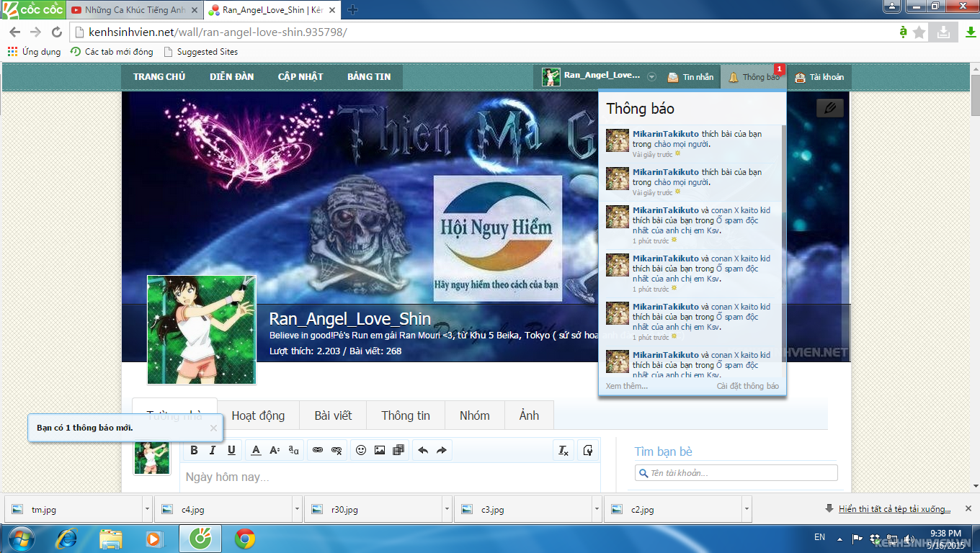Open downloaded file c4.jpg
Screen dimensions: 980x553
(x=223, y=509)
